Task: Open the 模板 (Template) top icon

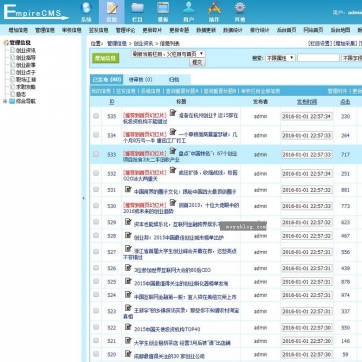Action: point(163,12)
